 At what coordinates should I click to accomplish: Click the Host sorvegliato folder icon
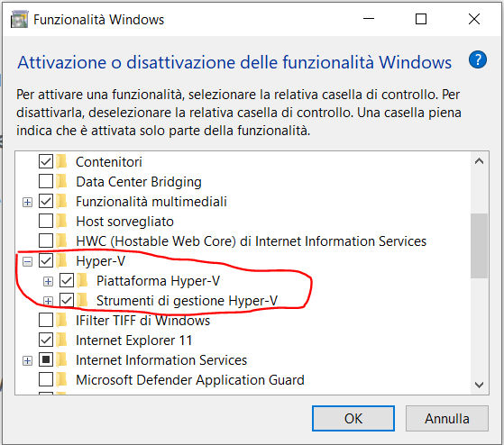[x=61, y=221]
